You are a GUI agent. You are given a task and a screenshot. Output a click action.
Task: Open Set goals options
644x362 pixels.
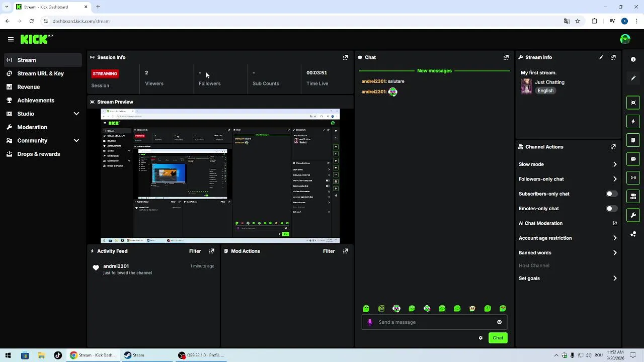[568, 279]
